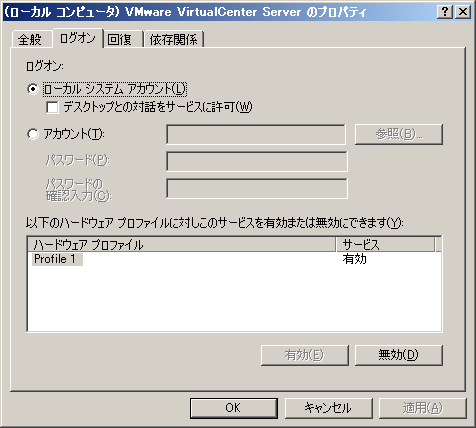476x428 pixels.
Task: Close the properties dialog with X
Action: click(463, 12)
